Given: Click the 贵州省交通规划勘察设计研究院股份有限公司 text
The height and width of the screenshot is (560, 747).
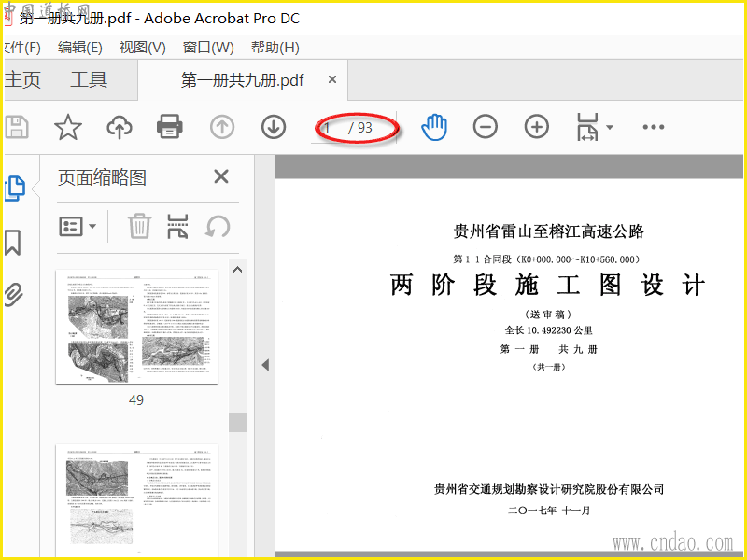Looking at the screenshot, I should pos(549,489).
